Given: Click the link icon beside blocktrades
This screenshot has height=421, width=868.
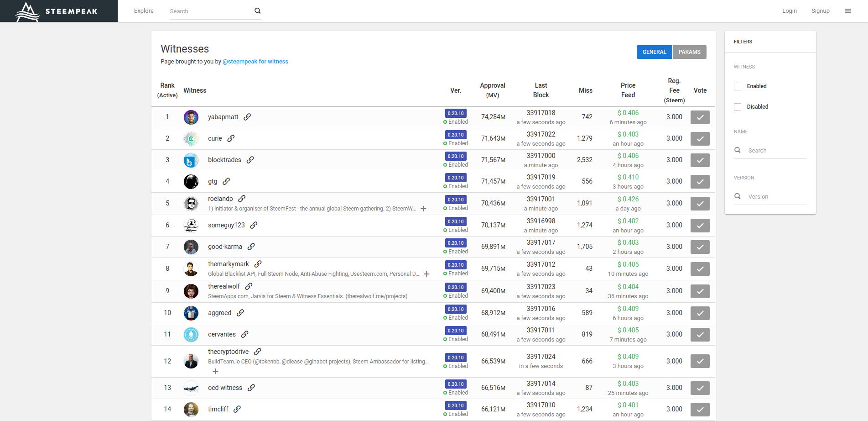Looking at the screenshot, I should 250,160.
